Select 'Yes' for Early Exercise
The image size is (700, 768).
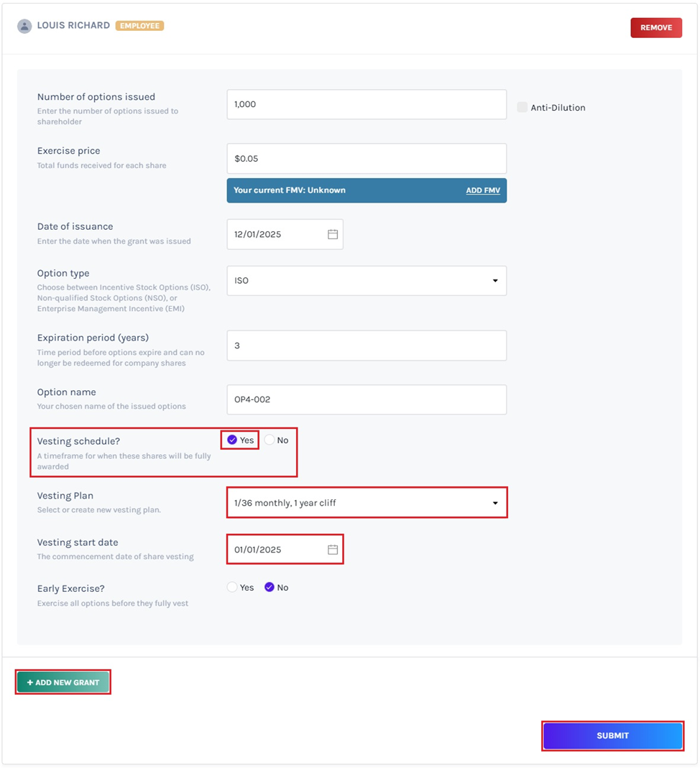[231, 587]
